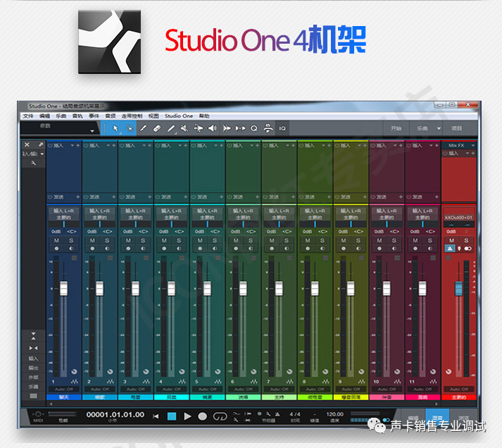The image size is (502, 448).
Task: Click the master channel fader handle
Action: [459, 289]
